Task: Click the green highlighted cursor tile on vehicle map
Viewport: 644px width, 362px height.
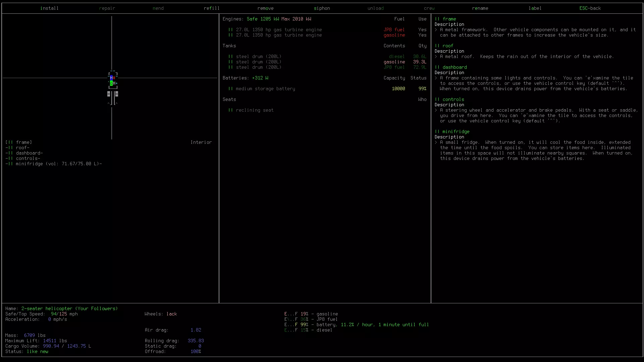Action: 111,83
